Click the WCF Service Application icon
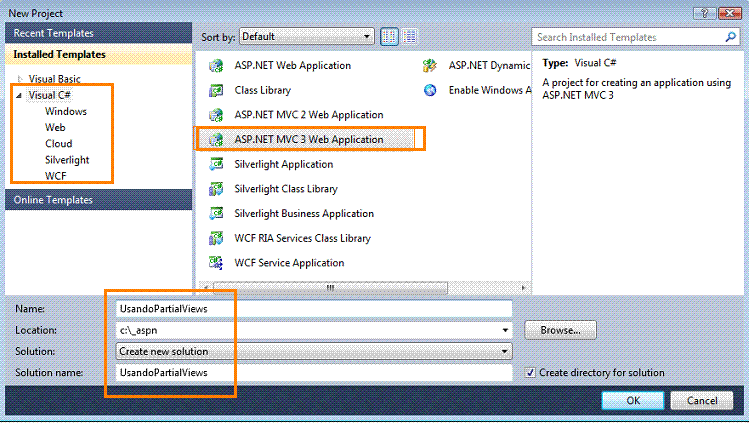The height and width of the screenshot is (423, 749). [x=216, y=263]
